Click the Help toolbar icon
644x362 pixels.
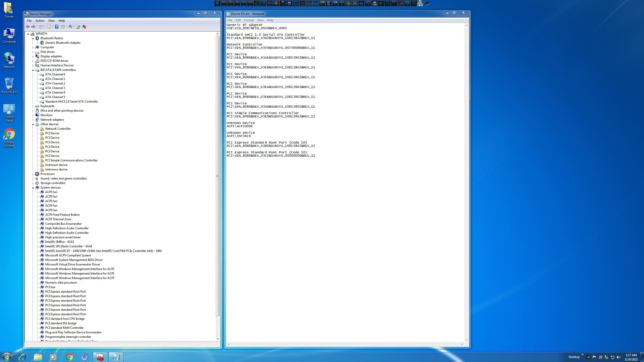coord(57,27)
